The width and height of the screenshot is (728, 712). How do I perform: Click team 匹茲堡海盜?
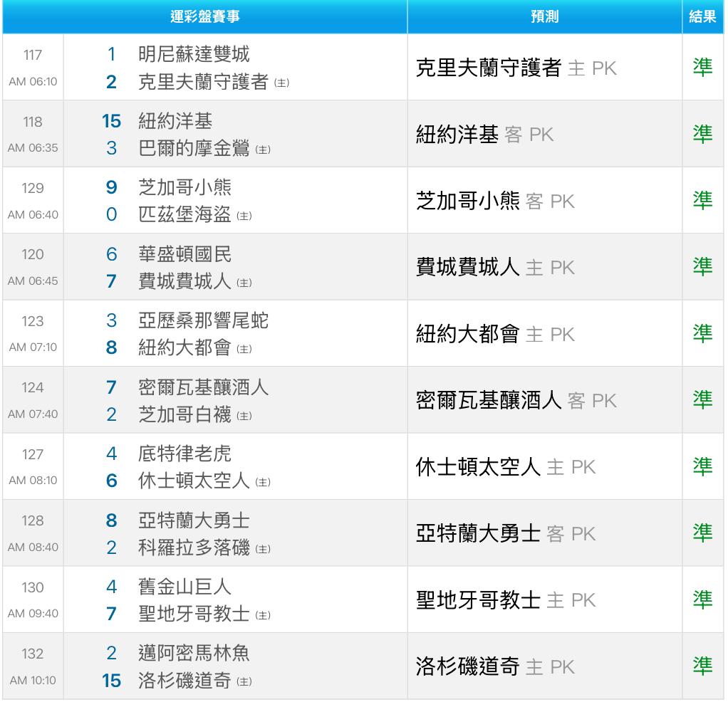[x=184, y=214]
